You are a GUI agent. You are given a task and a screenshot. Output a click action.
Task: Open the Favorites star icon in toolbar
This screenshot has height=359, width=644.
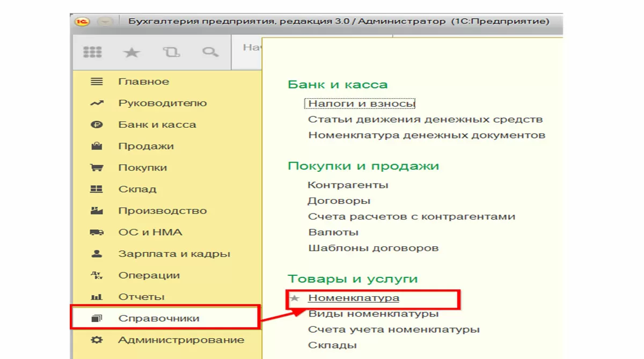pyautogui.click(x=131, y=52)
